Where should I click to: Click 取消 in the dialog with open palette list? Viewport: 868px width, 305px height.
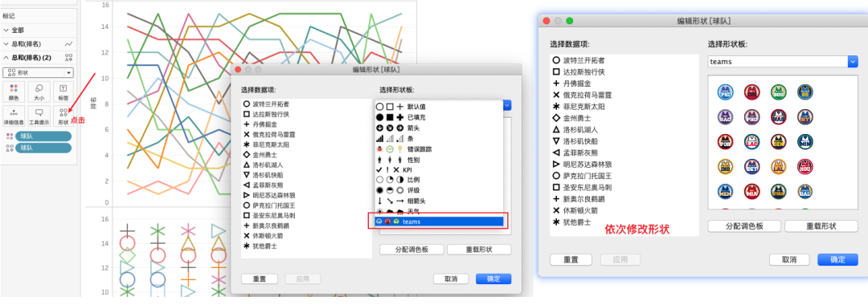coord(451,279)
